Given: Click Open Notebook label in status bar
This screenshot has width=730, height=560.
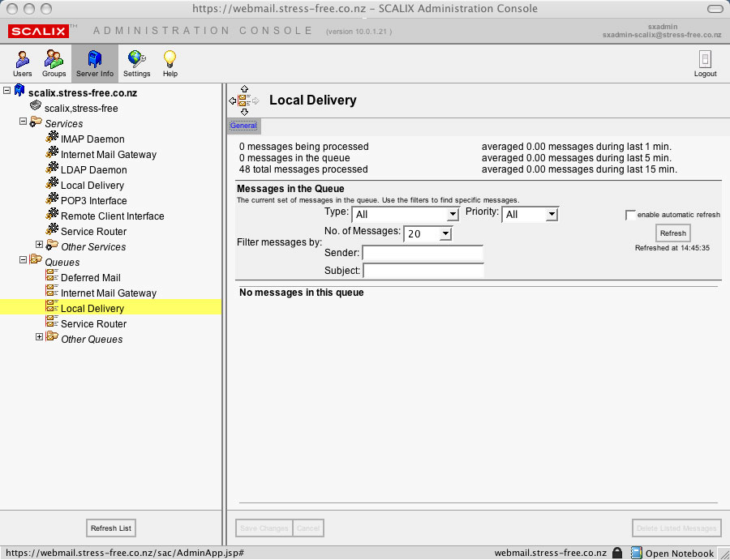Looking at the screenshot, I should [680, 553].
